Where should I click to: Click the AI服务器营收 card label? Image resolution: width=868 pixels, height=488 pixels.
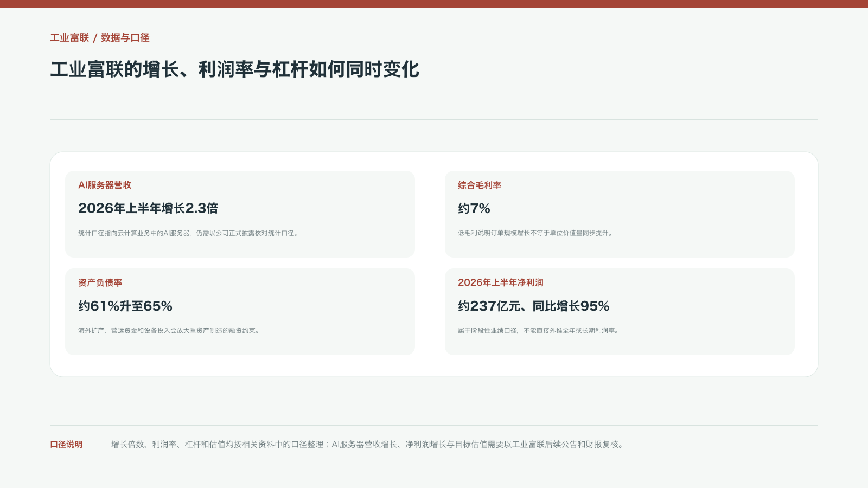[x=105, y=185]
